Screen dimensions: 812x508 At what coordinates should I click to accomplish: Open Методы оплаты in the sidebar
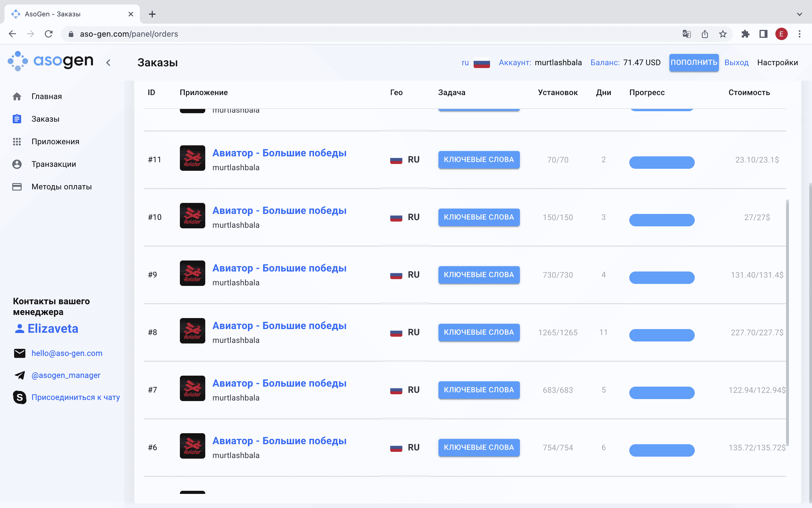pos(61,187)
